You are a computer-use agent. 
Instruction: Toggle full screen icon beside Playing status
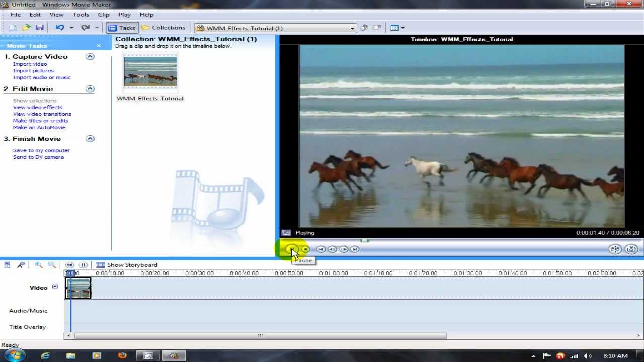(x=286, y=233)
